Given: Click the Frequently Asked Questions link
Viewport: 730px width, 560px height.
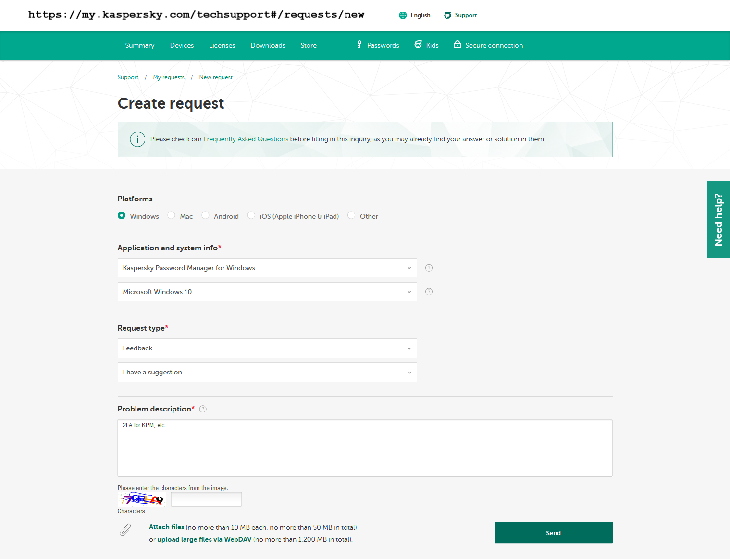Looking at the screenshot, I should (x=246, y=139).
